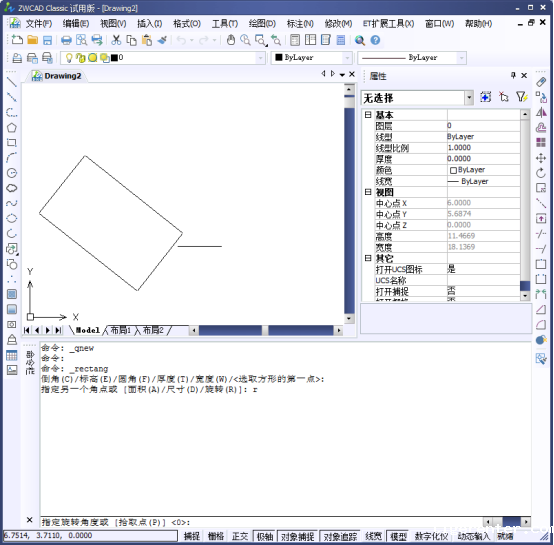The width and height of the screenshot is (554, 545).
Task: Select the Circle draw tool
Action: pyautogui.click(x=12, y=173)
